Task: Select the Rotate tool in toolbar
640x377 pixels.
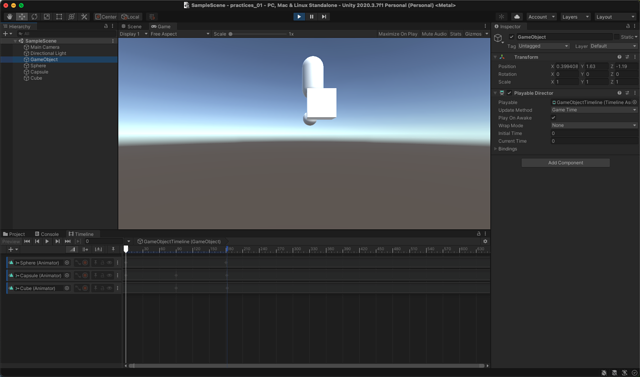Action: coord(34,17)
